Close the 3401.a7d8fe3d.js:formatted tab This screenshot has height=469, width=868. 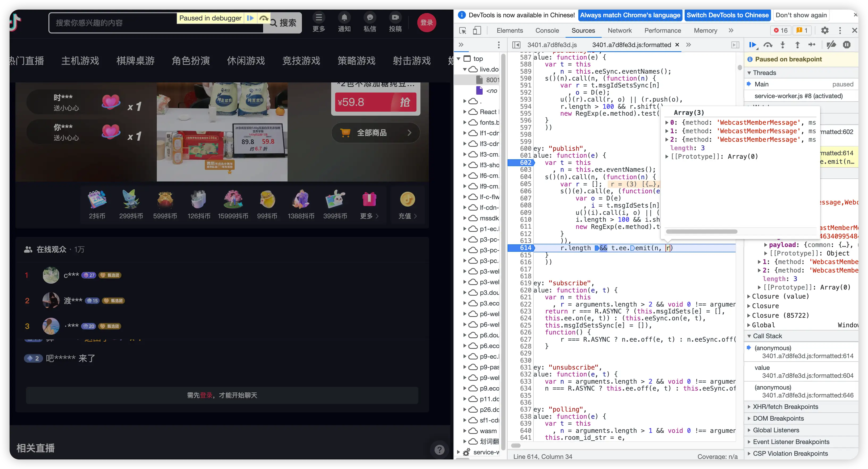tap(677, 45)
